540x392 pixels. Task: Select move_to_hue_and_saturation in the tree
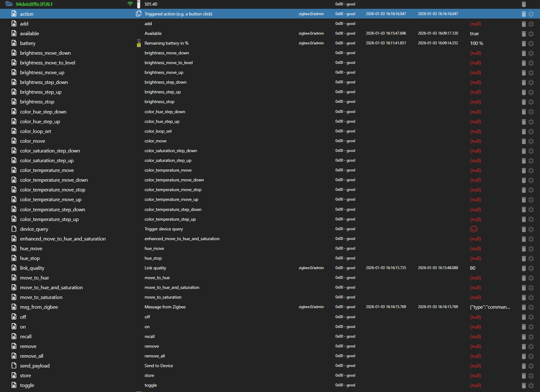[51, 287]
